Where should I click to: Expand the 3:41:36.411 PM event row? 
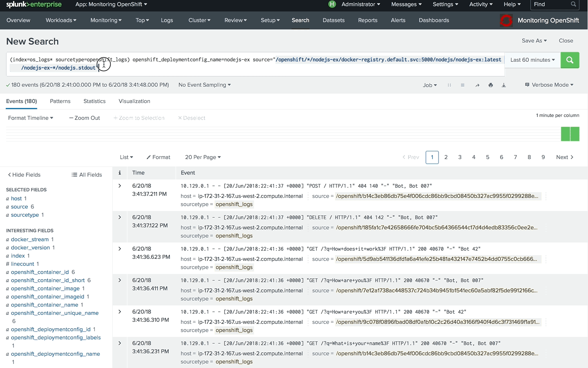(120, 280)
